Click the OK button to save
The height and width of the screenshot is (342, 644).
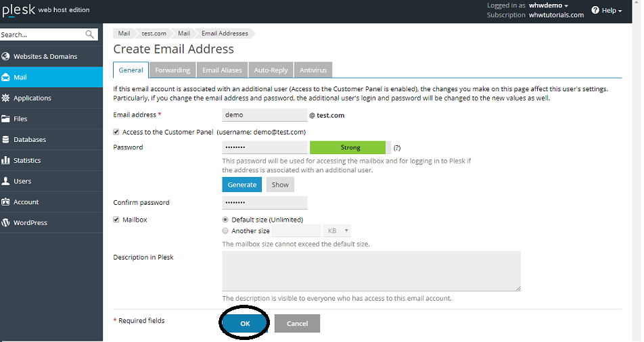click(245, 324)
